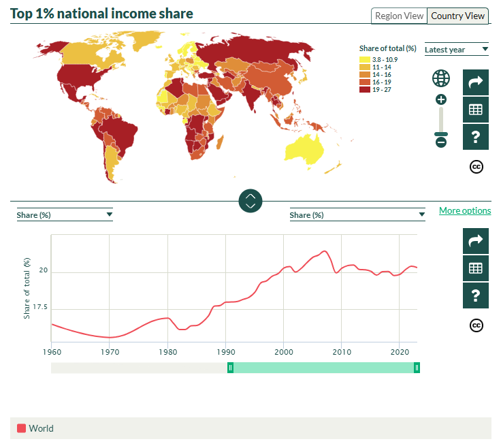Open chart help question mark icon

pyautogui.click(x=475, y=295)
